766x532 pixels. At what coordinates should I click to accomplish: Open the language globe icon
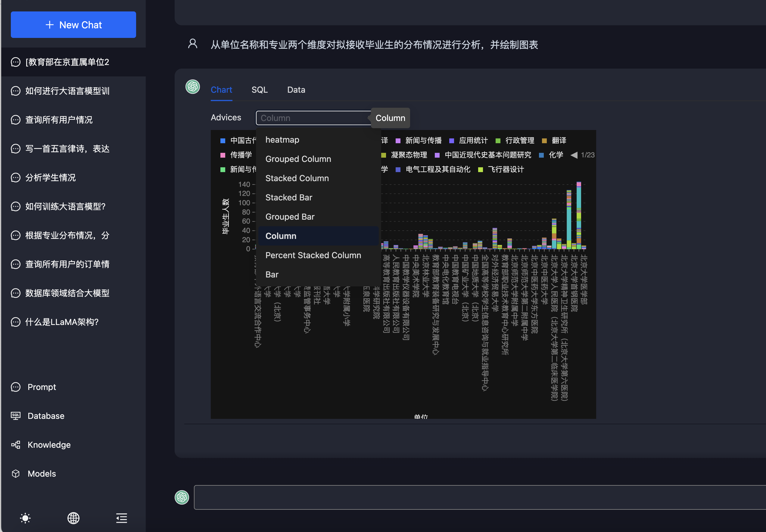[73, 518]
